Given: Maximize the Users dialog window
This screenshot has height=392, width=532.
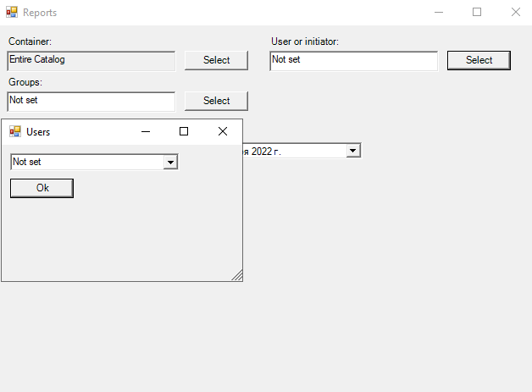Looking at the screenshot, I should (184, 131).
